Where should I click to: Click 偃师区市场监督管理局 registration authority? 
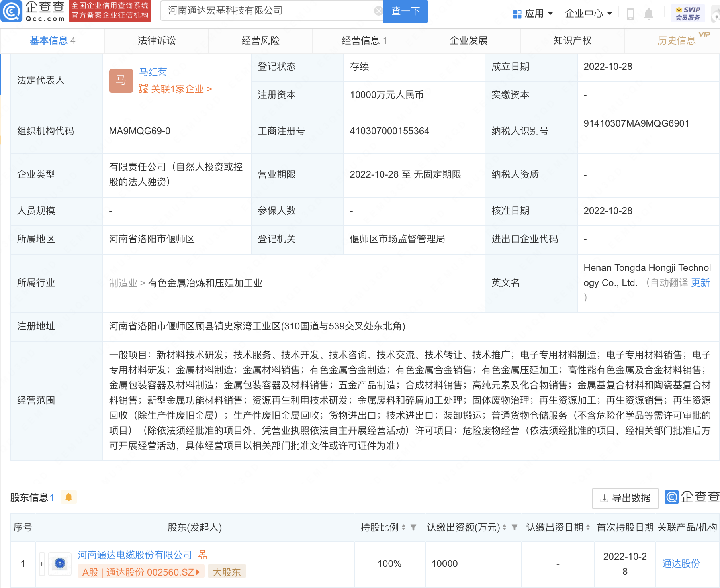click(397, 239)
